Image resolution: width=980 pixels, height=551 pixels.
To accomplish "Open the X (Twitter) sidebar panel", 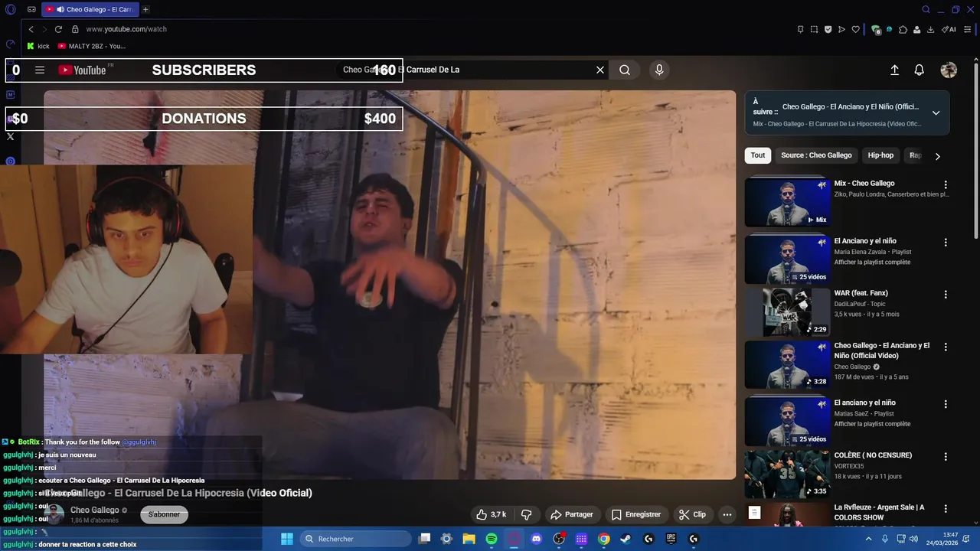I will [x=11, y=137].
